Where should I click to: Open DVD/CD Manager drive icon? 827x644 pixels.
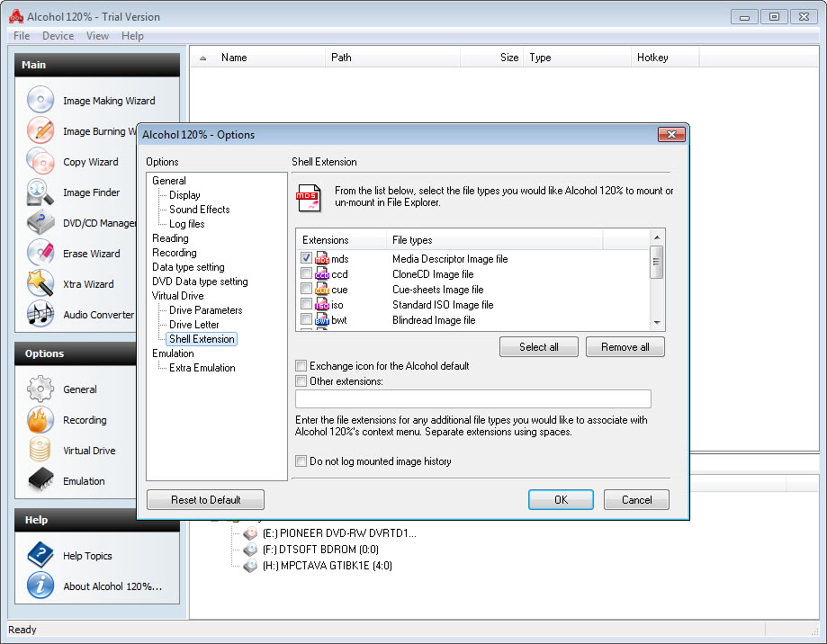click(x=40, y=222)
